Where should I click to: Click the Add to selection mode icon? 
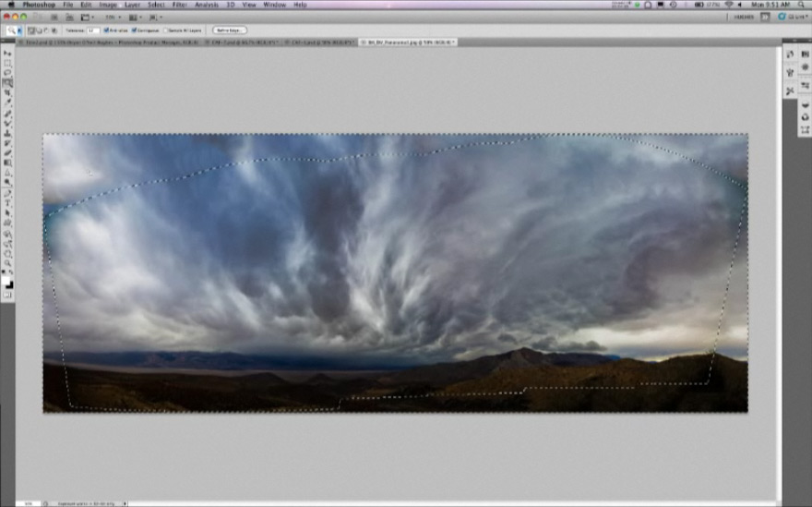coord(36,30)
